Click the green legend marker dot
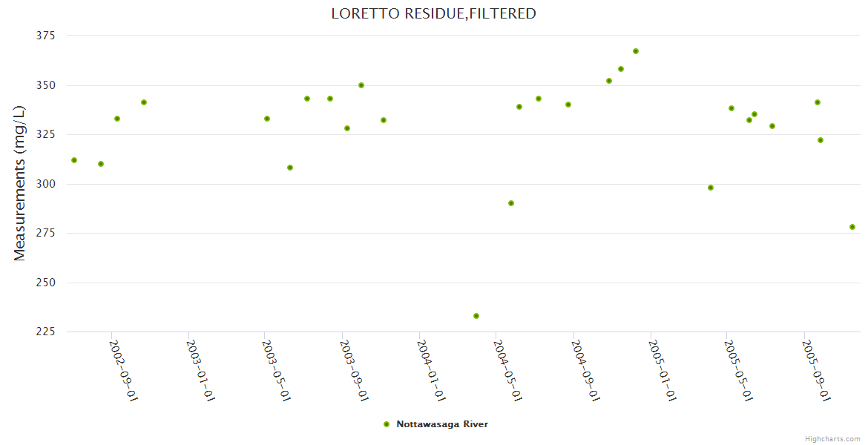Image resolution: width=868 pixels, height=445 pixels. tap(386, 424)
